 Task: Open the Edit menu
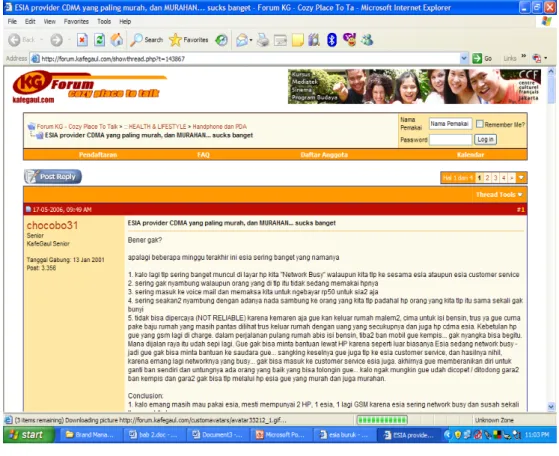30,21
